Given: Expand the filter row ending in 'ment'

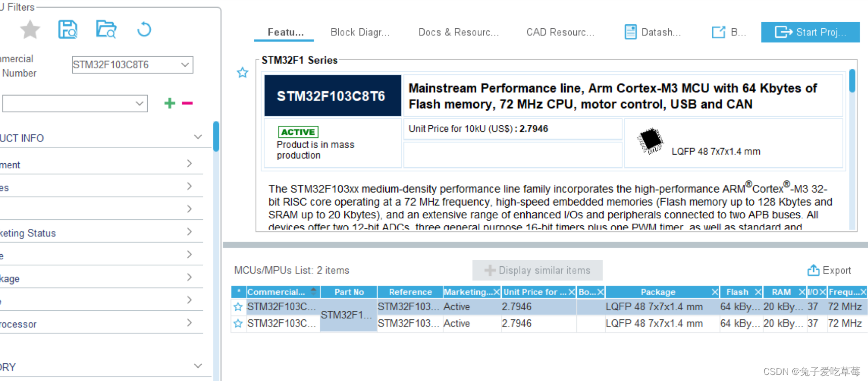Looking at the screenshot, I should pos(190,164).
